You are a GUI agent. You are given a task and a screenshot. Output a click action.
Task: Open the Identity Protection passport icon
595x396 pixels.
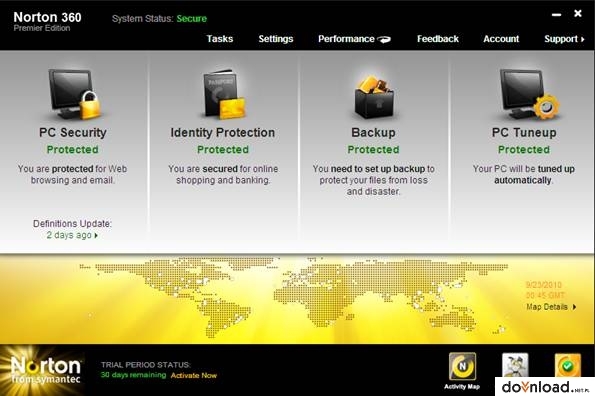pyautogui.click(x=224, y=94)
